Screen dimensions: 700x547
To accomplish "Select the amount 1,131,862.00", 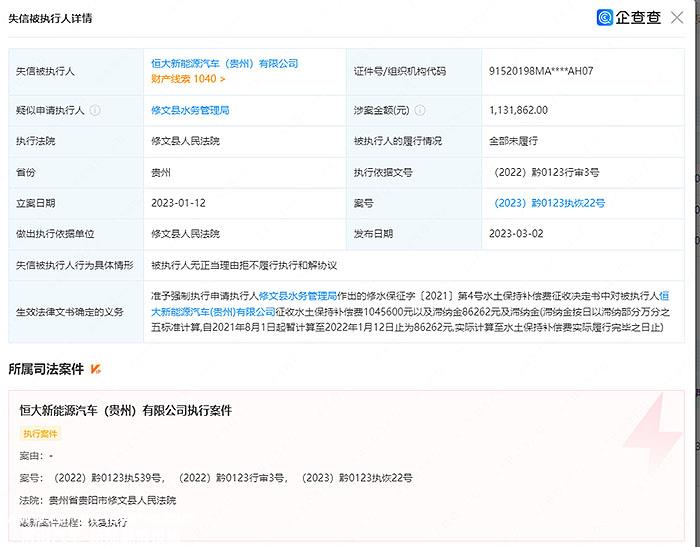I will click(518, 110).
